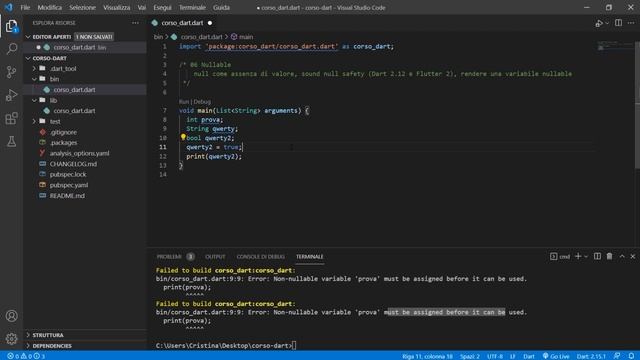This screenshot has height=360, width=640.
Task: Click the VS Code logo icon
Action: 9,7
